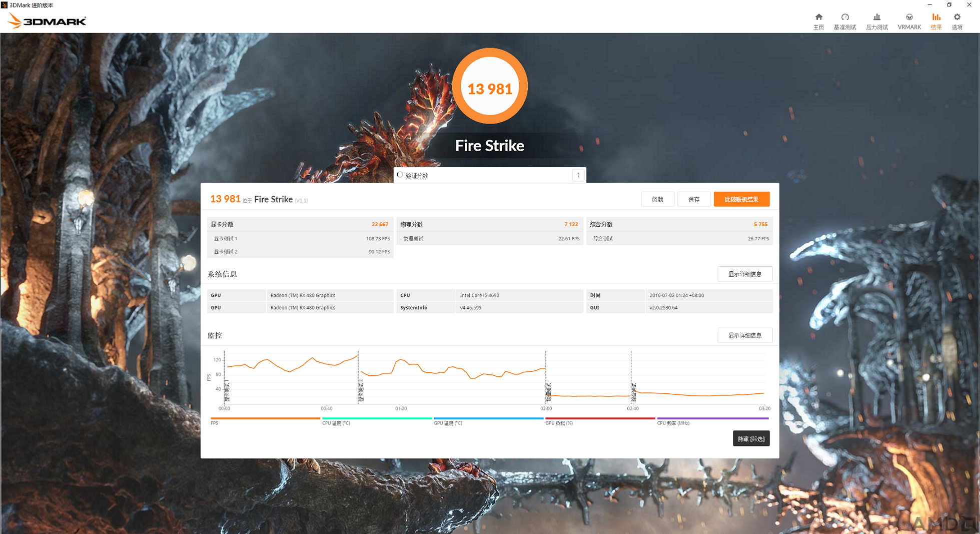
Task: Click 比较联机结果 compare online button
Action: click(741, 199)
